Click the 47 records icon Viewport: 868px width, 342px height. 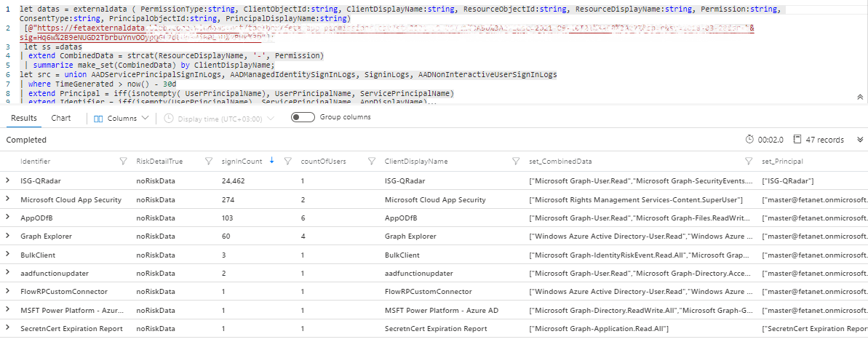click(797, 140)
